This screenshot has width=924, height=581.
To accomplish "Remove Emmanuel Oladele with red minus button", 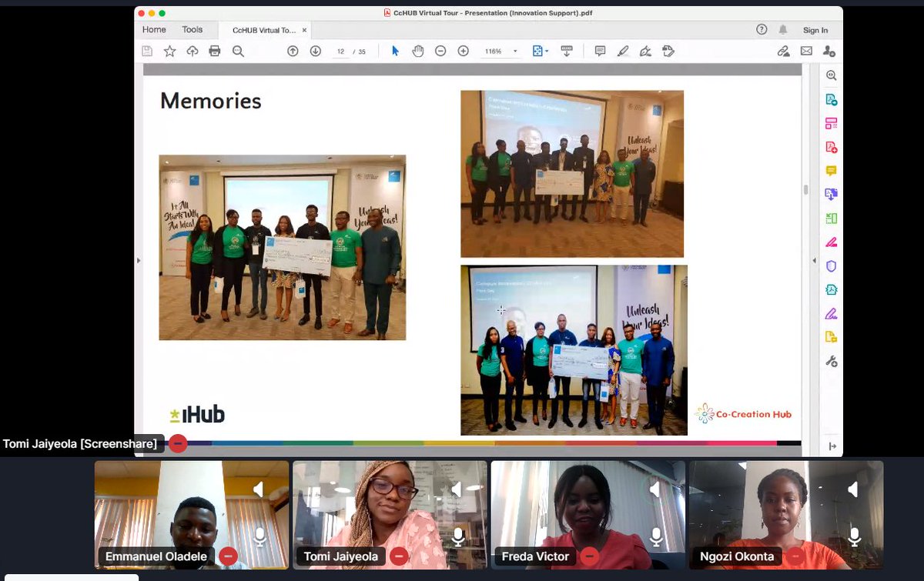I will coord(227,556).
